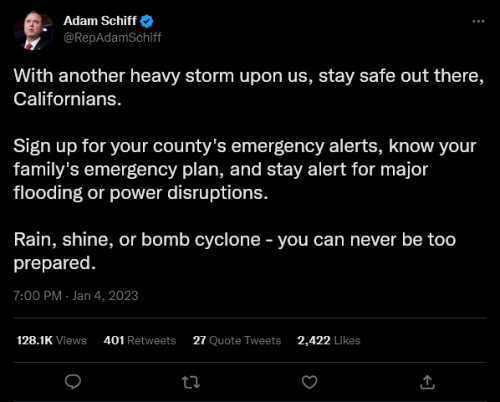Click the blue verified badge
The width and height of the screenshot is (500, 402).
pos(146,21)
